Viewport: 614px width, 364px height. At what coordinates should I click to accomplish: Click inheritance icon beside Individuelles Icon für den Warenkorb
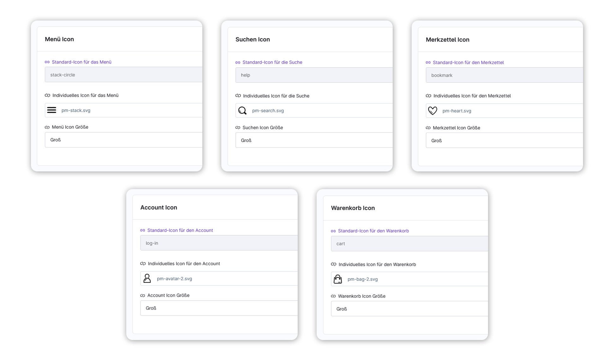(333, 264)
